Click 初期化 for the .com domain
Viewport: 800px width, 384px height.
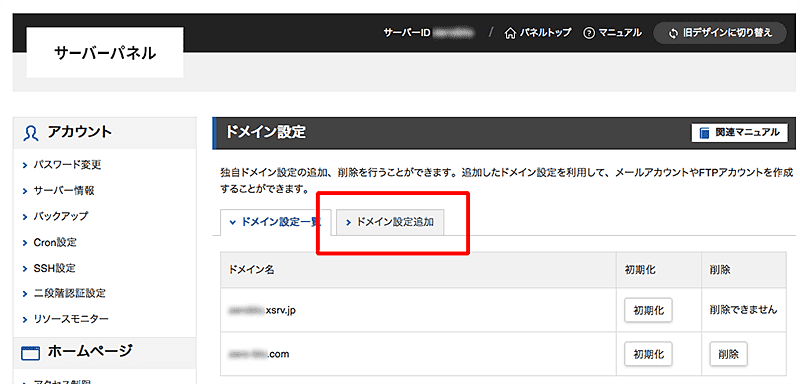point(648,353)
